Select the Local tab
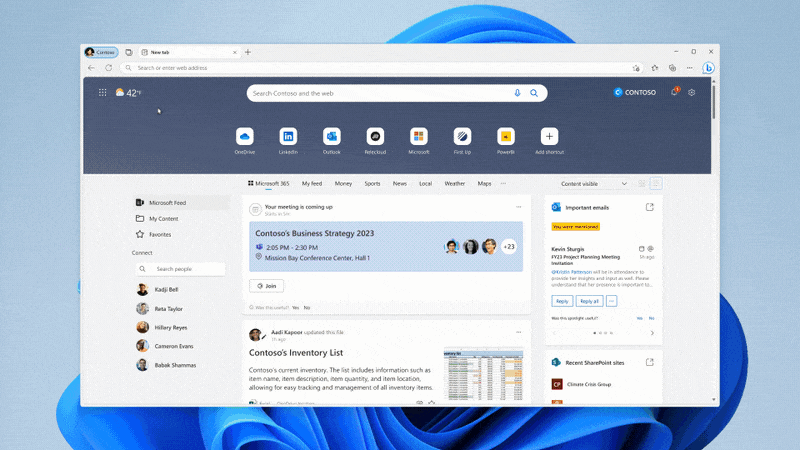 [x=425, y=184]
